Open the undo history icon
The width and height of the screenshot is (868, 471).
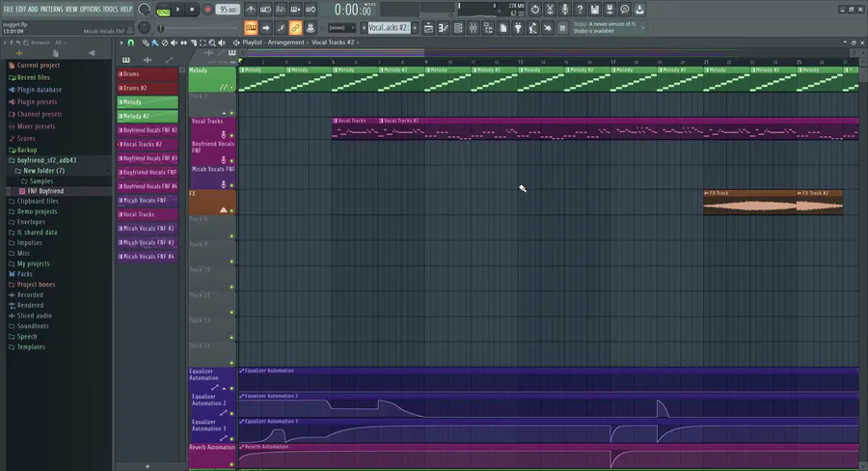534,10
